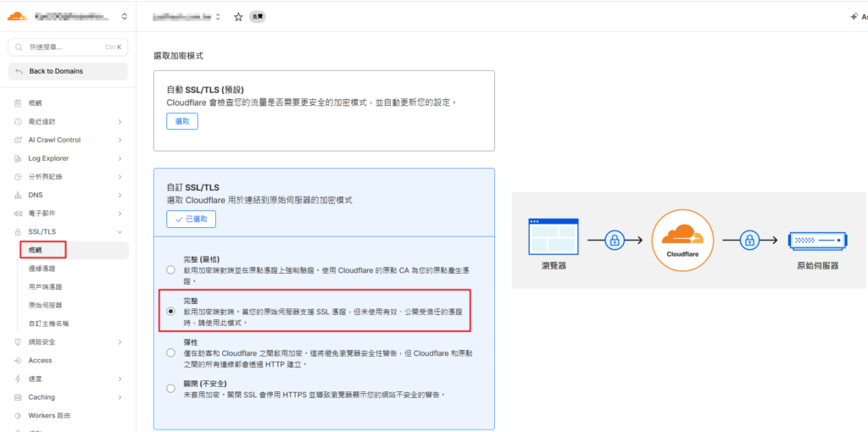Collapse the SSL/TLS section chevron
The height and width of the screenshot is (432, 868).
pos(120,232)
